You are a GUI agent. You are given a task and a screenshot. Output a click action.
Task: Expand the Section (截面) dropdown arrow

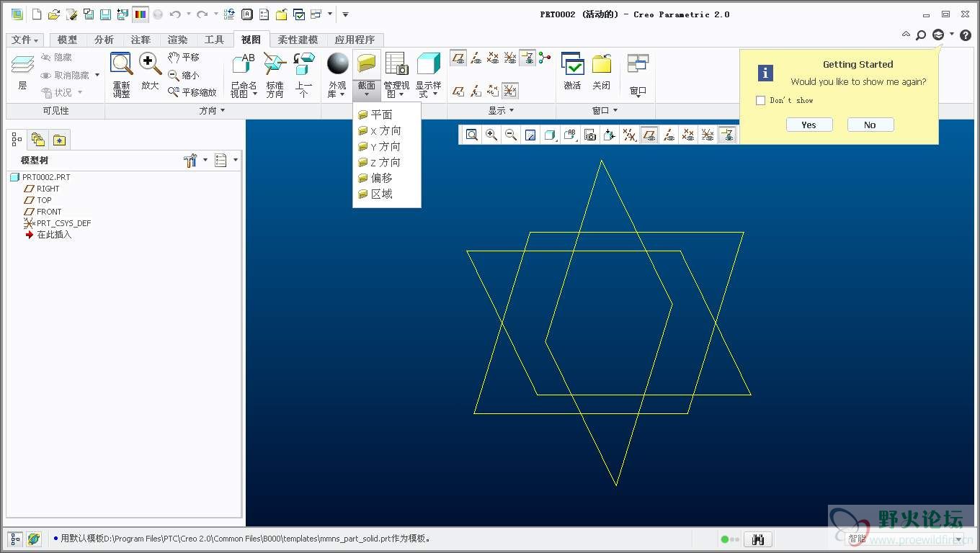(367, 94)
